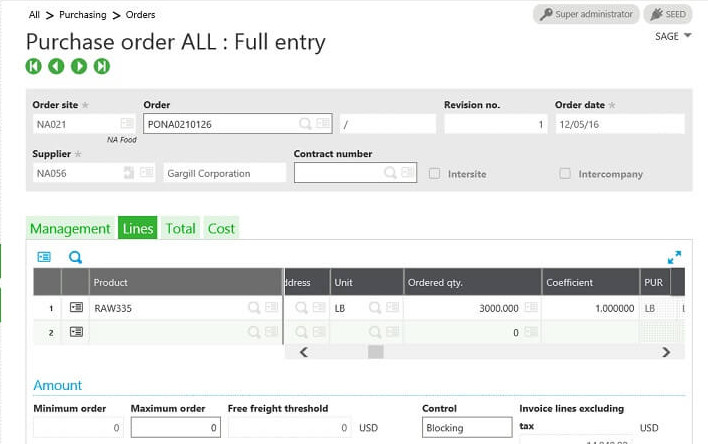Jump to last record navigation icon

coord(102,66)
